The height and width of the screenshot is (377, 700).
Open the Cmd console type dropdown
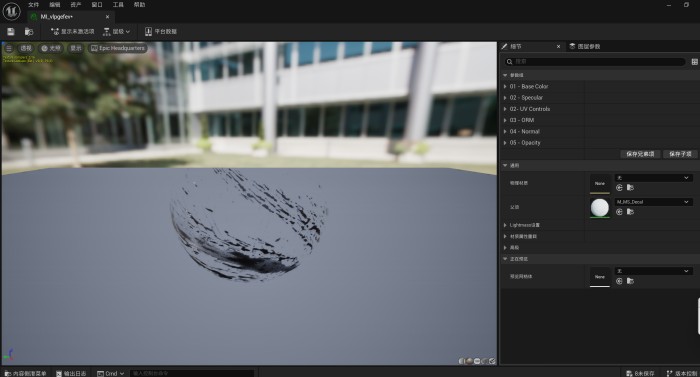111,373
